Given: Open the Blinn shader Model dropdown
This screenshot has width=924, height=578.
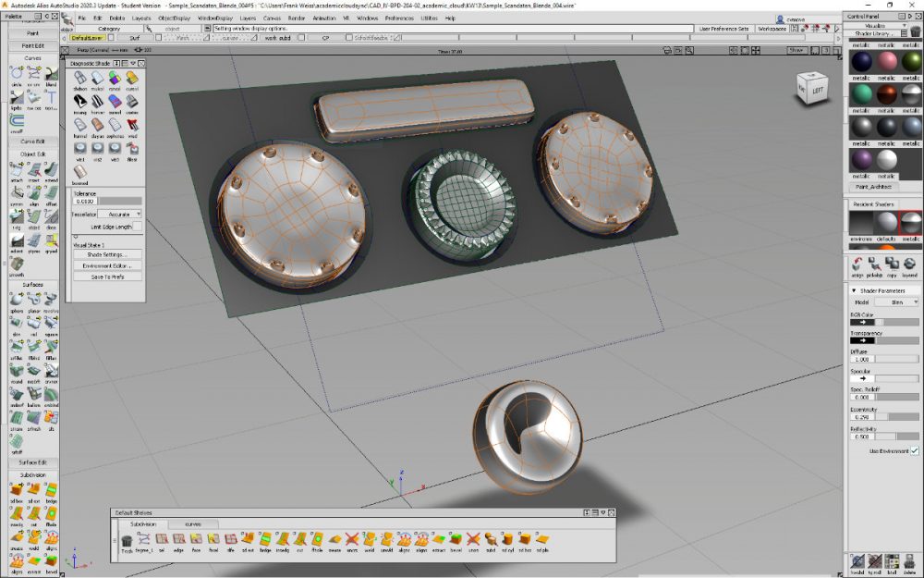Looking at the screenshot, I should tap(901, 301).
